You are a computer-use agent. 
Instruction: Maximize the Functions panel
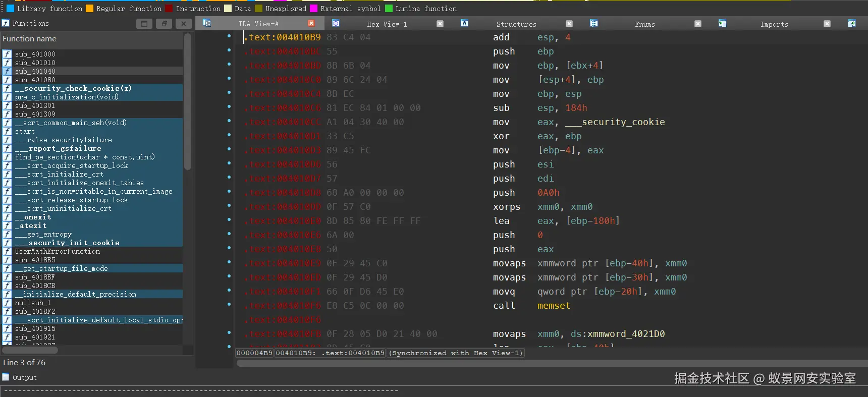pyautogui.click(x=144, y=24)
